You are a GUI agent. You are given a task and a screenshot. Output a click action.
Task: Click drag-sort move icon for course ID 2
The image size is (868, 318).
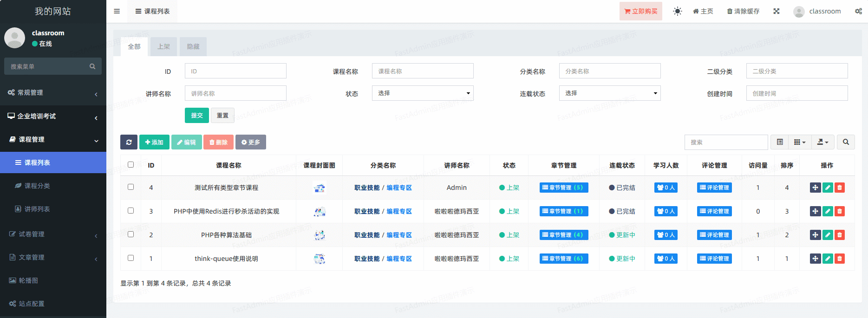[x=815, y=235]
